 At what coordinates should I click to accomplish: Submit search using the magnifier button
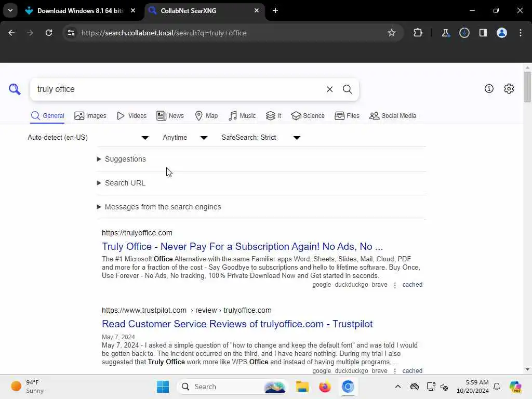point(347,89)
